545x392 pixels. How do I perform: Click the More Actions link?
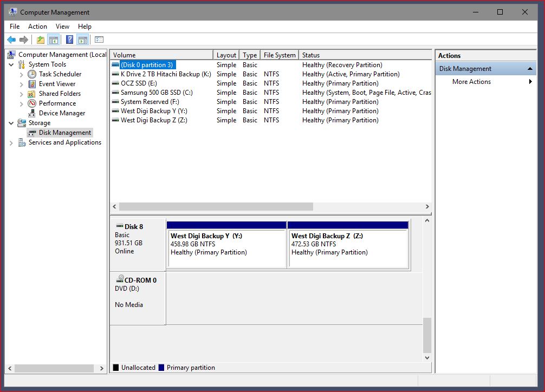pyautogui.click(x=471, y=82)
